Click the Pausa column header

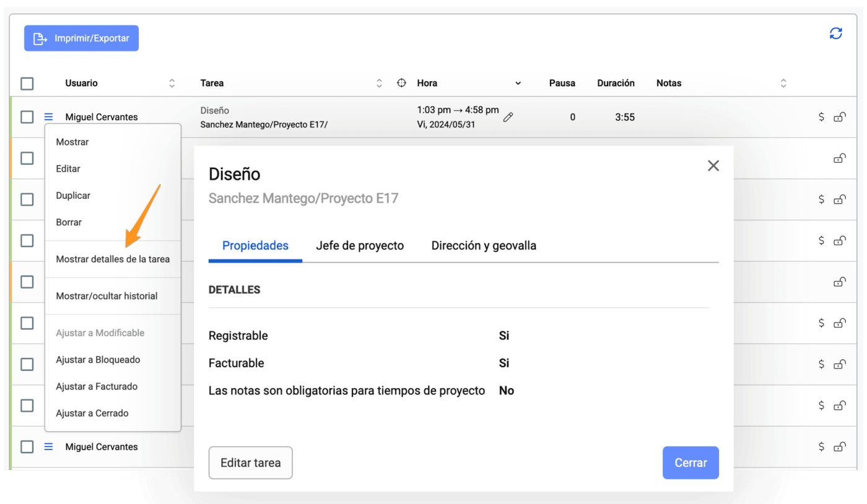(x=562, y=83)
